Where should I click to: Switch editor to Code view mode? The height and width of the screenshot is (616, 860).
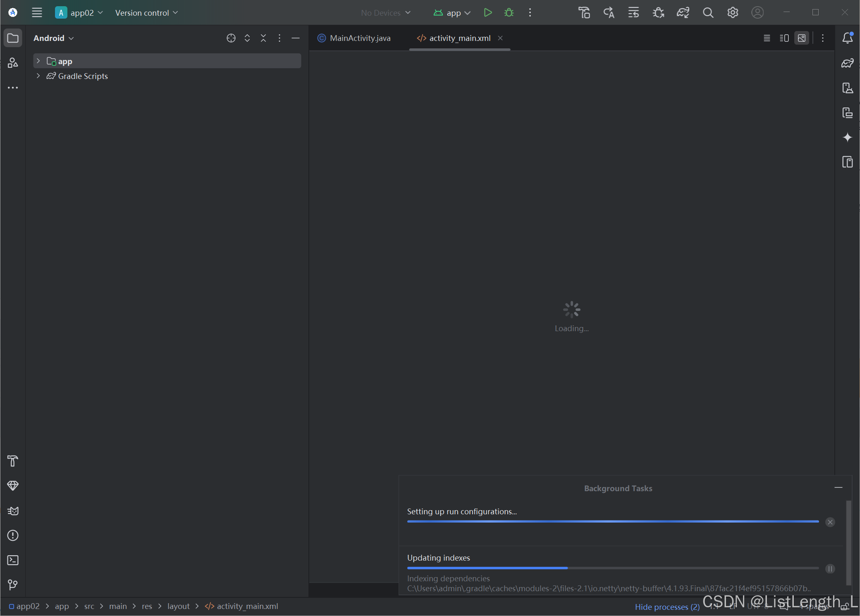(x=767, y=38)
